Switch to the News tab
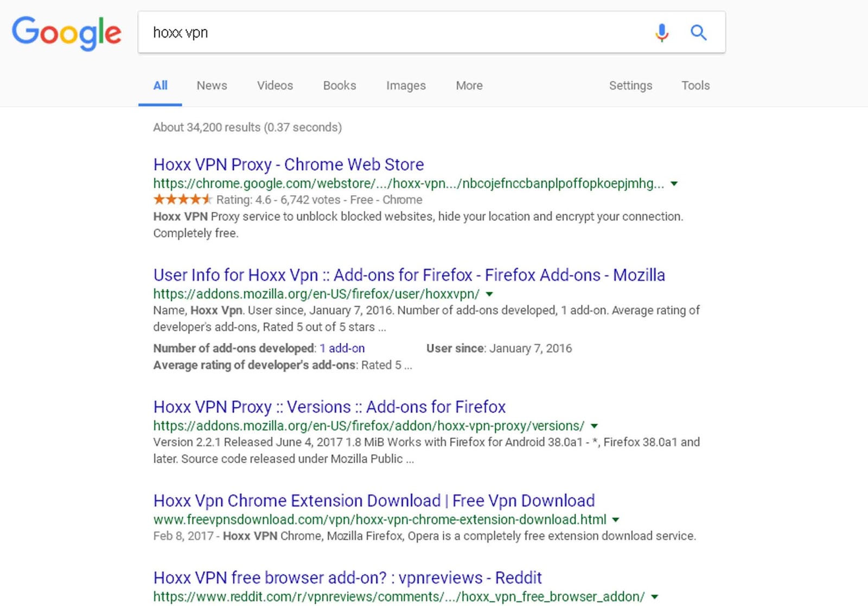The image size is (868, 606). (x=212, y=86)
